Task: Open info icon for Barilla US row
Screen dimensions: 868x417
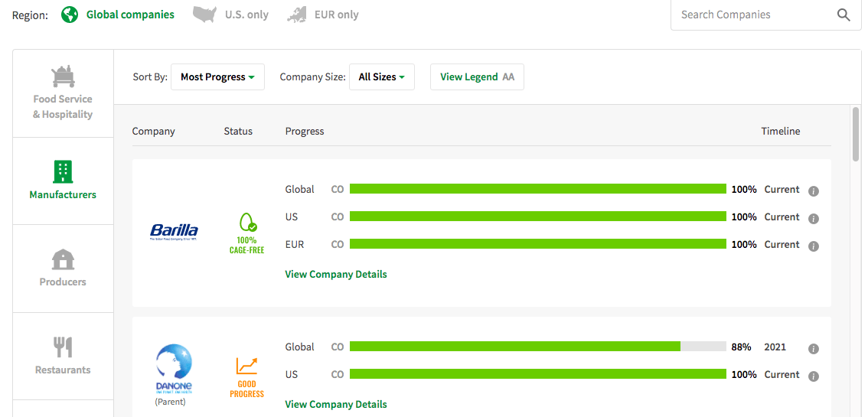Action: 813,219
